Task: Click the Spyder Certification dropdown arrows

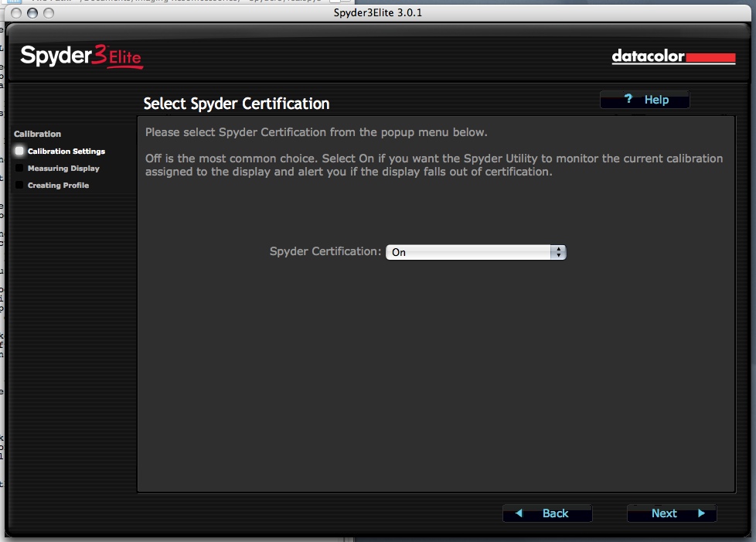Action: (x=558, y=252)
